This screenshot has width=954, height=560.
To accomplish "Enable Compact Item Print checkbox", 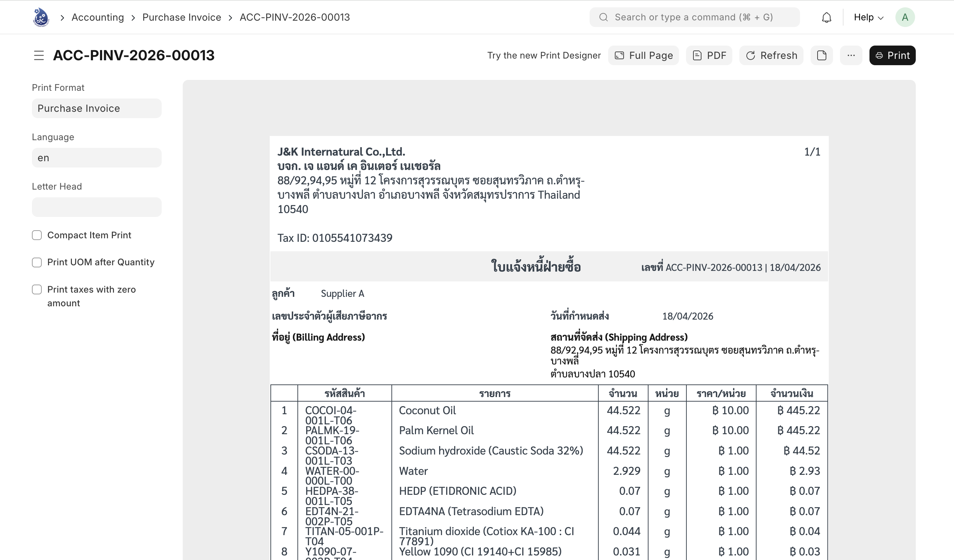I will point(37,235).
